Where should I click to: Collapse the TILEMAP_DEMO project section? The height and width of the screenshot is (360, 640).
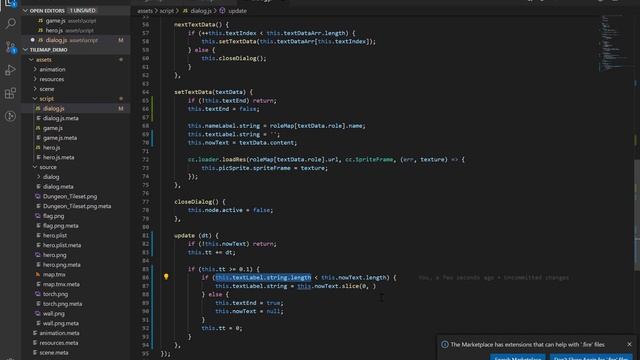[26, 50]
